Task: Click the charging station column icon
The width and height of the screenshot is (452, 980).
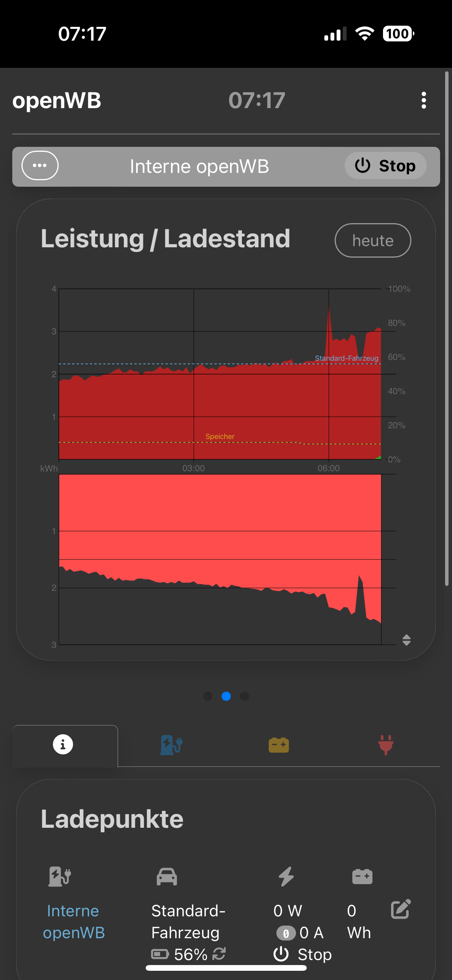Action: click(x=60, y=876)
